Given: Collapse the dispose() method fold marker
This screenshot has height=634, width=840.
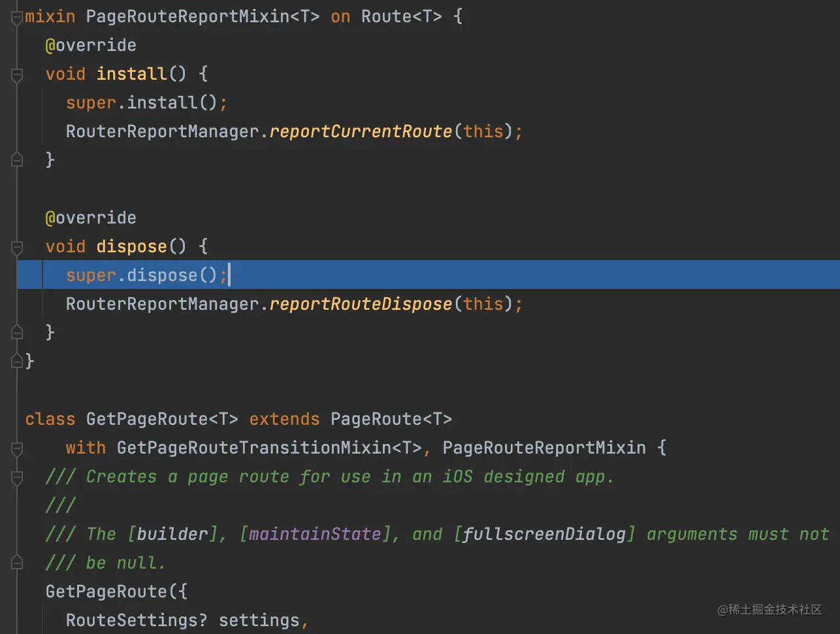Looking at the screenshot, I should [17, 248].
